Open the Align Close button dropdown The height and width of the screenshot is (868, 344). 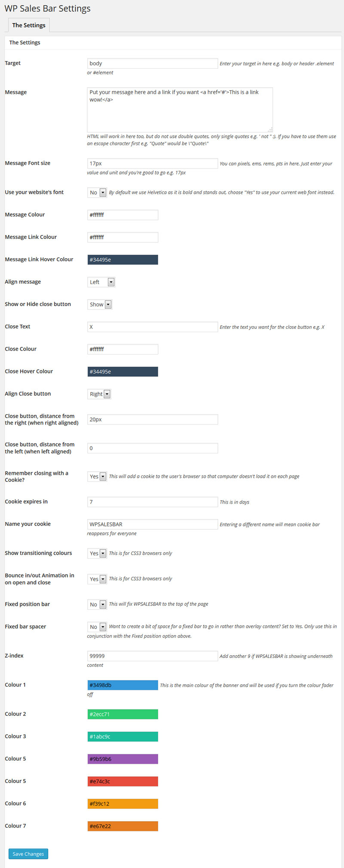(x=99, y=394)
